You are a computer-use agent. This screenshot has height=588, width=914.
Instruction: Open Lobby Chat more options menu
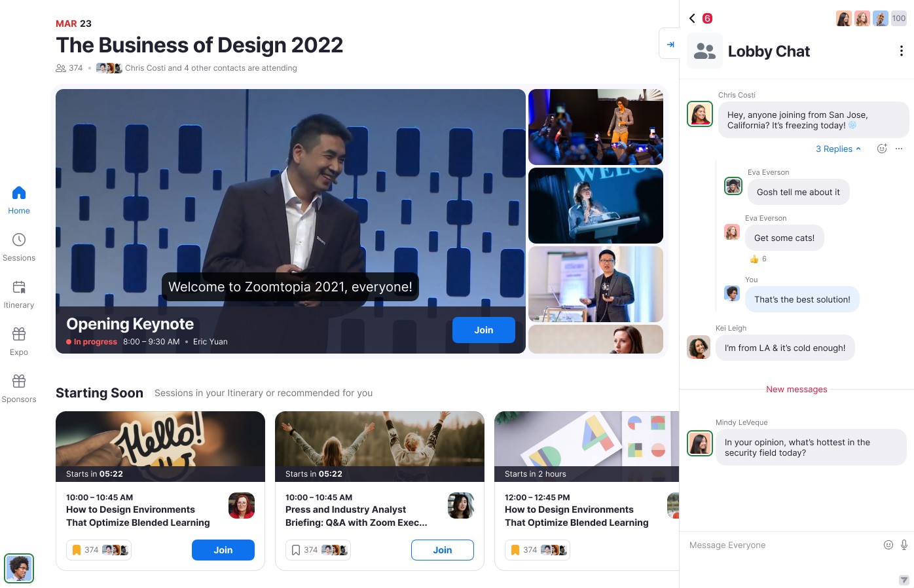pyautogui.click(x=901, y=51)
